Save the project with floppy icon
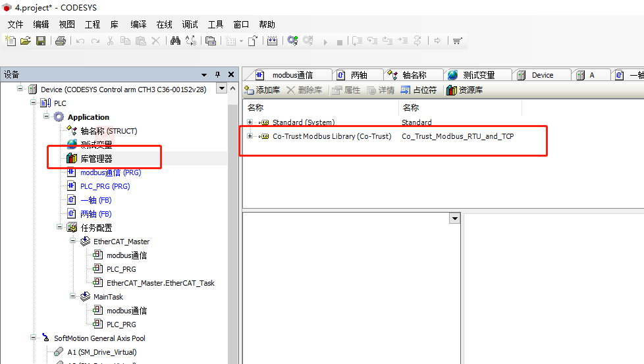 (x=41, y=41)
